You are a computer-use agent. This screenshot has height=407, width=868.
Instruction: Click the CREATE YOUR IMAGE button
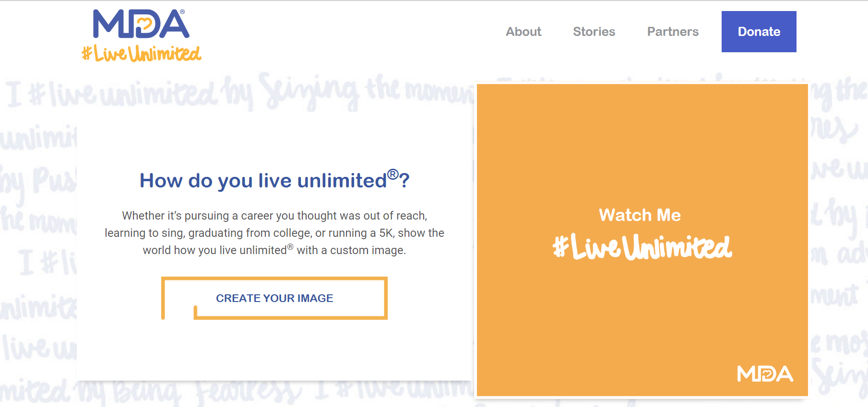pos(274,298)
